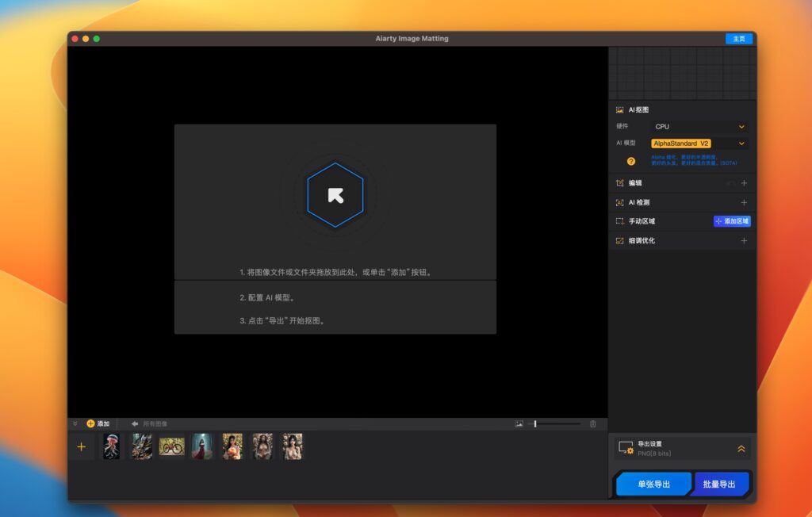
Task: Click the 细调优化 refinement icon
Action: 619,240
